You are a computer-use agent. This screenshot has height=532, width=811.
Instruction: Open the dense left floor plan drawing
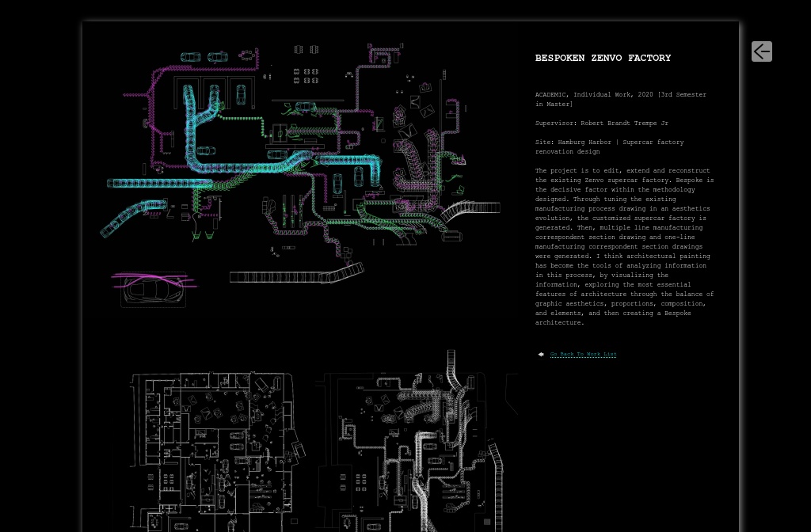(x=215, y=451)
